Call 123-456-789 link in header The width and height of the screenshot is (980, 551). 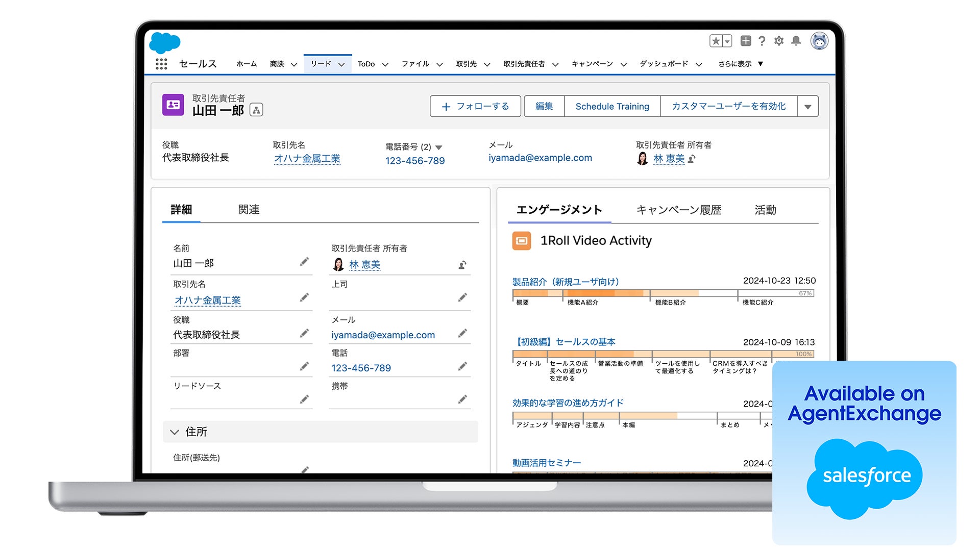pyautogui.click(x=415, y=161)
